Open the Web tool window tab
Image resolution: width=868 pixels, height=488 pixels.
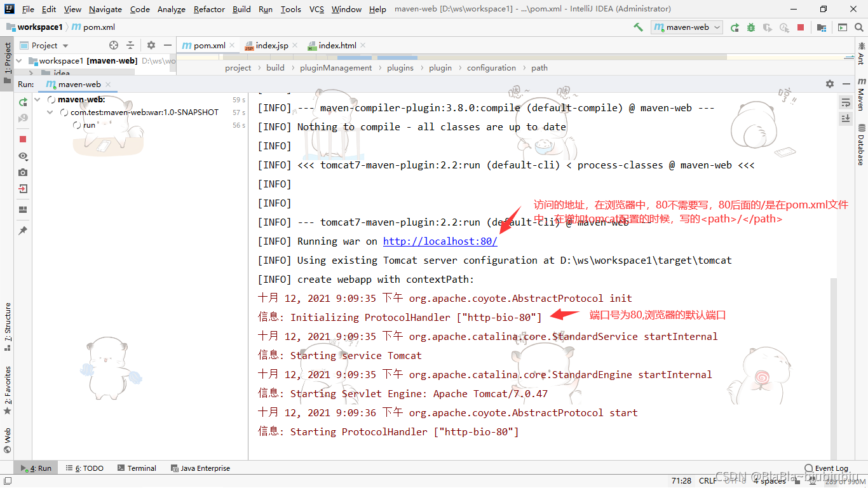[7, 440]
